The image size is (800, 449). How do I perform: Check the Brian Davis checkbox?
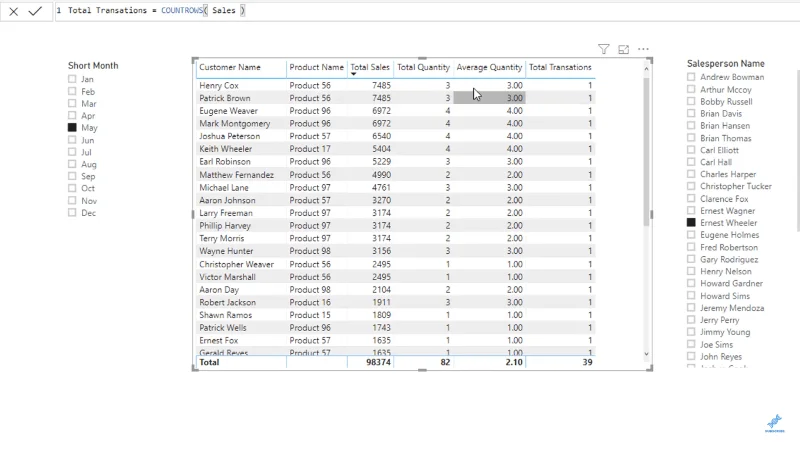click(x=691, y=113)
